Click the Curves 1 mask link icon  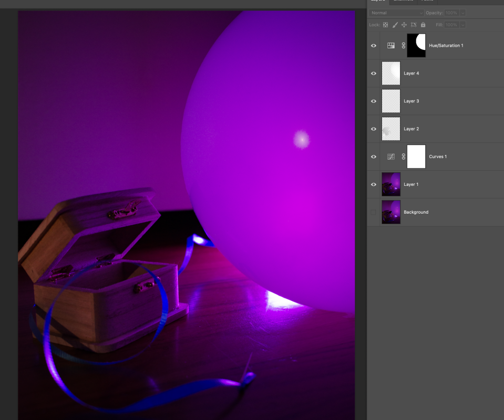pos(404,156)
